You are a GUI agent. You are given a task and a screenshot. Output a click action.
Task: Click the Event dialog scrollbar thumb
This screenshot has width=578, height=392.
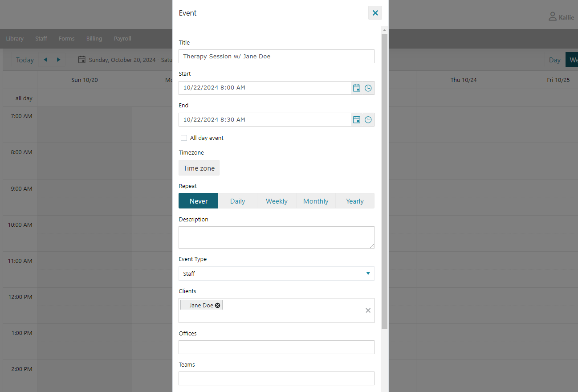pos(385,181)
